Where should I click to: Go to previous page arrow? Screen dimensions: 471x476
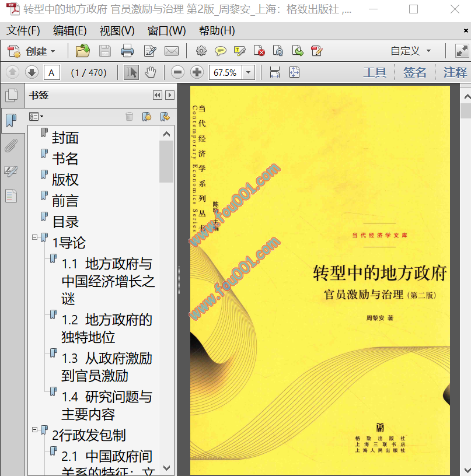tap(12, 72)
